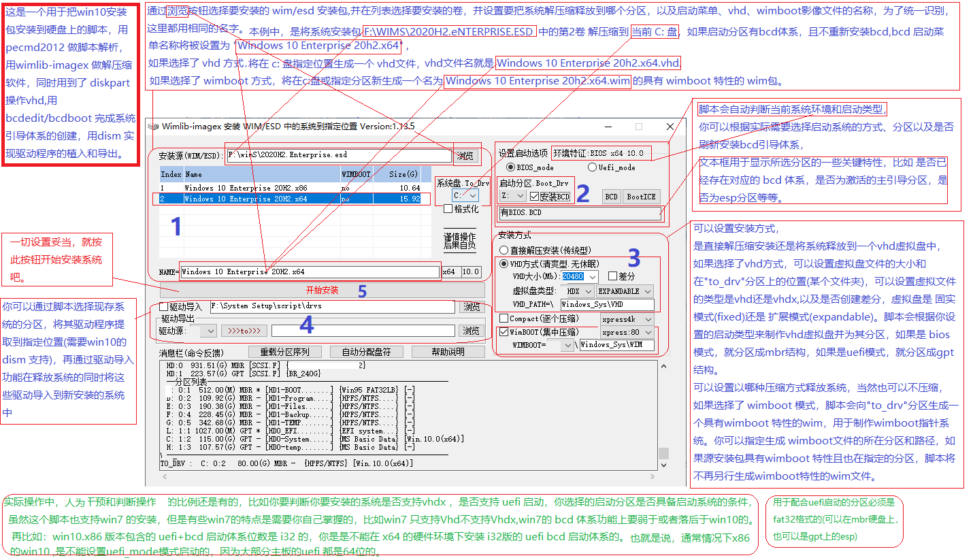Click the 重载分区序列 button
This screenshot has width=973, height=560.
tap(284, 352)
